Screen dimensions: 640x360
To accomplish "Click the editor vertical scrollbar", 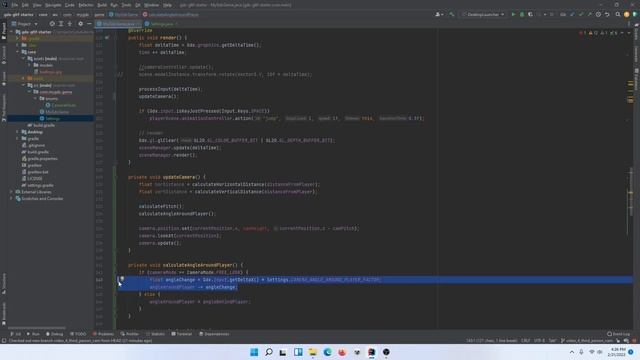I will tap(631, 192).
